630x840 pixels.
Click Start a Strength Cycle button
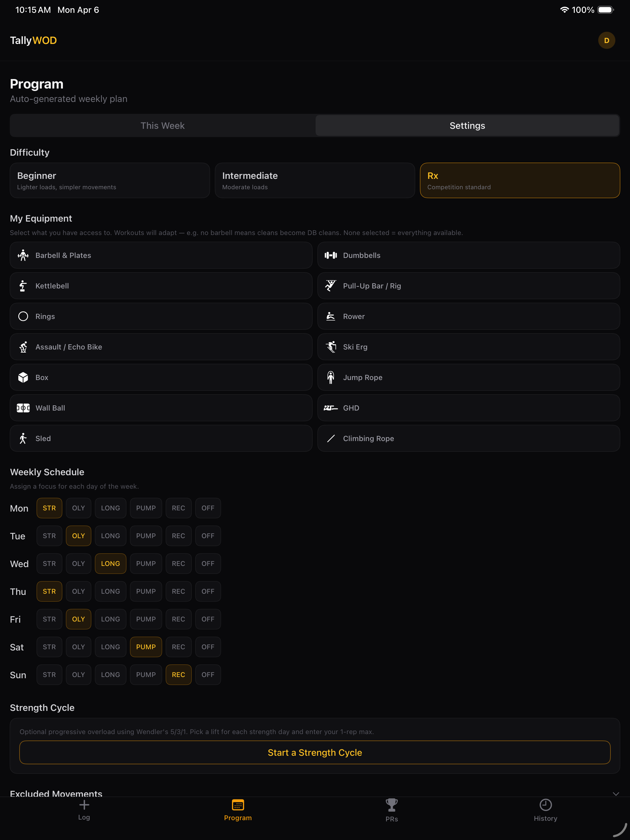click(x=315, y=752)
